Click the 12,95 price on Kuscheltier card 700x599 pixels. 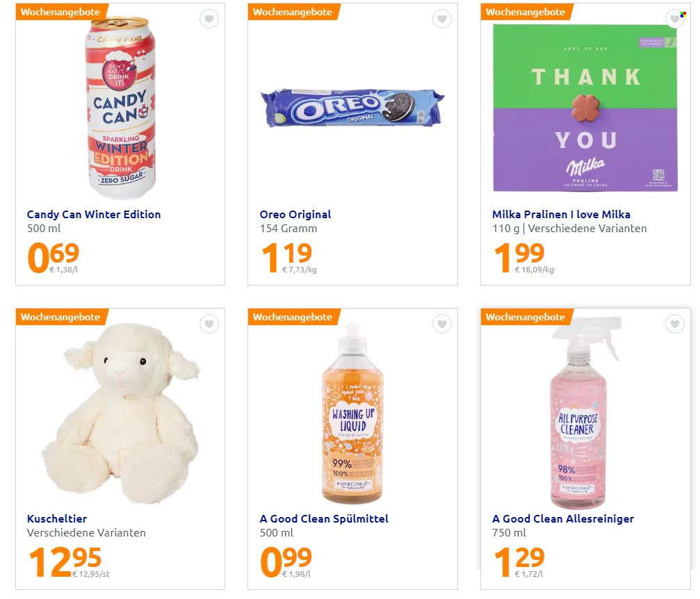[65, 561]
